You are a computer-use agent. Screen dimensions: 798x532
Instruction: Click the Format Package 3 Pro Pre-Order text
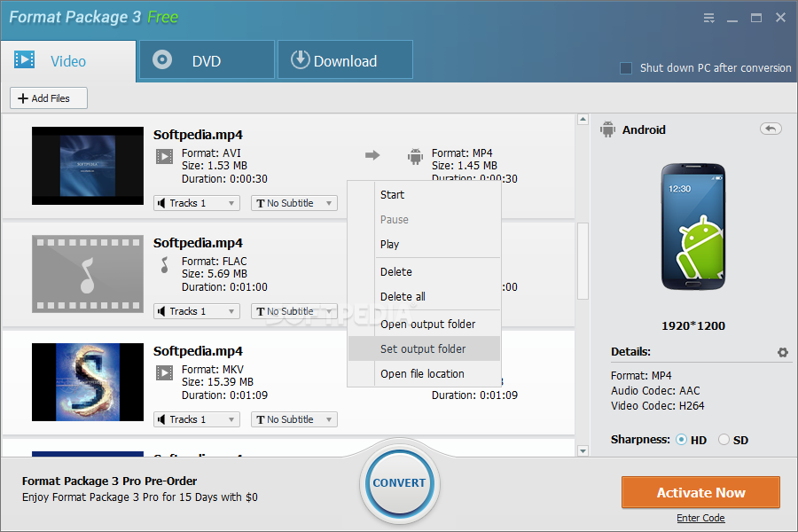(x=109, y=481)
